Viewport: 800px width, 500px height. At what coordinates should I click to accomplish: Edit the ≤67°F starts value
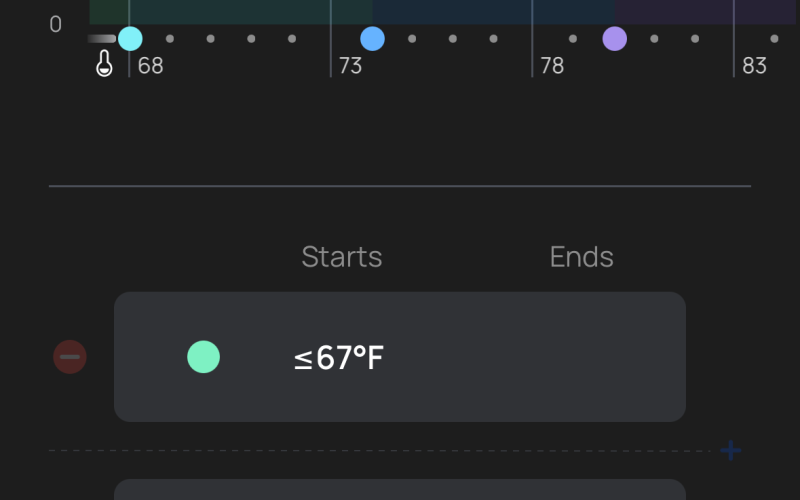tap(339, 358)
